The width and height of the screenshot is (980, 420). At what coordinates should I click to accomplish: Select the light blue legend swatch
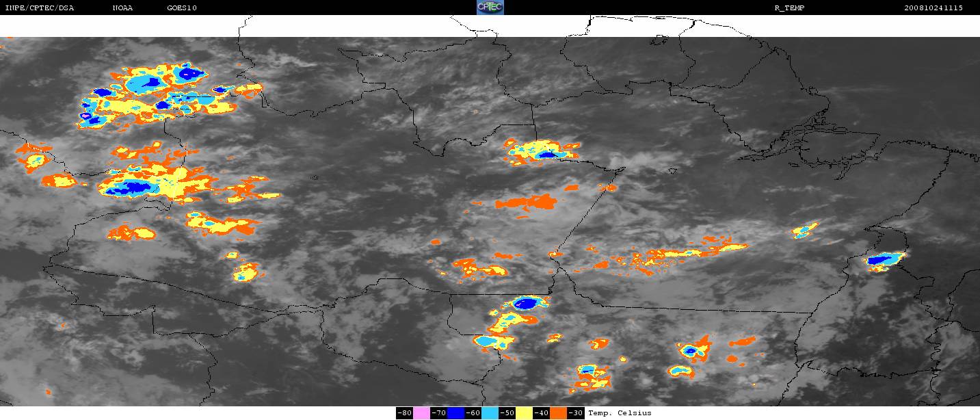(x=490, y=412)
